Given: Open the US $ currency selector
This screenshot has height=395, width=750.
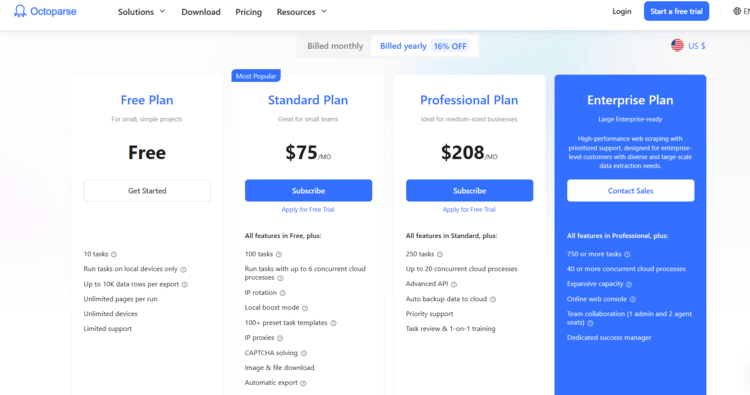Looking at the screenshot, I should tap(688, 45).
